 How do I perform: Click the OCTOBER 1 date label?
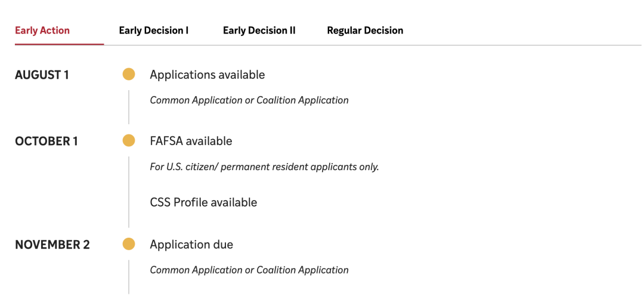click(47, 142)
